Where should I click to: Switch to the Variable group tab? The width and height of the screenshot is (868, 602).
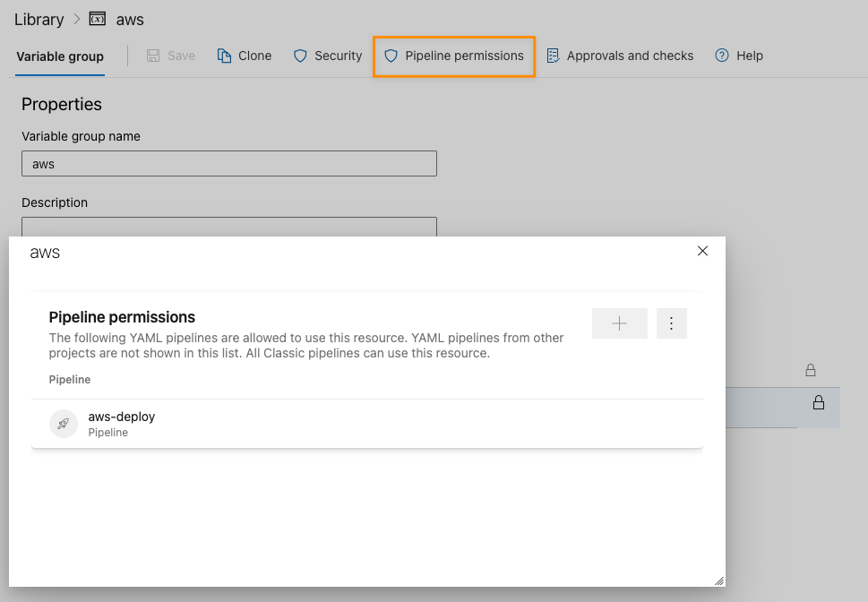(59, 56)
